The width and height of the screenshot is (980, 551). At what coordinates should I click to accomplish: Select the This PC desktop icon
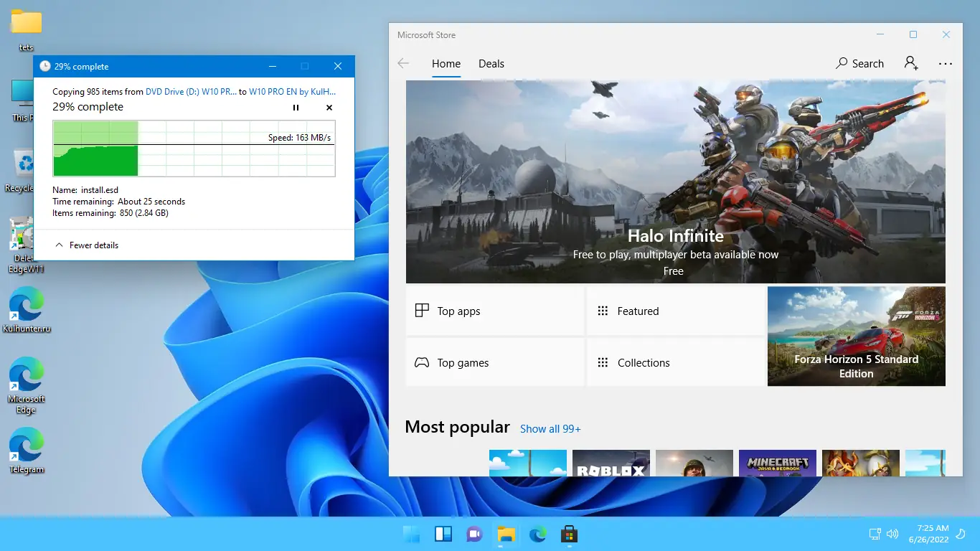[x=22, y=100]
